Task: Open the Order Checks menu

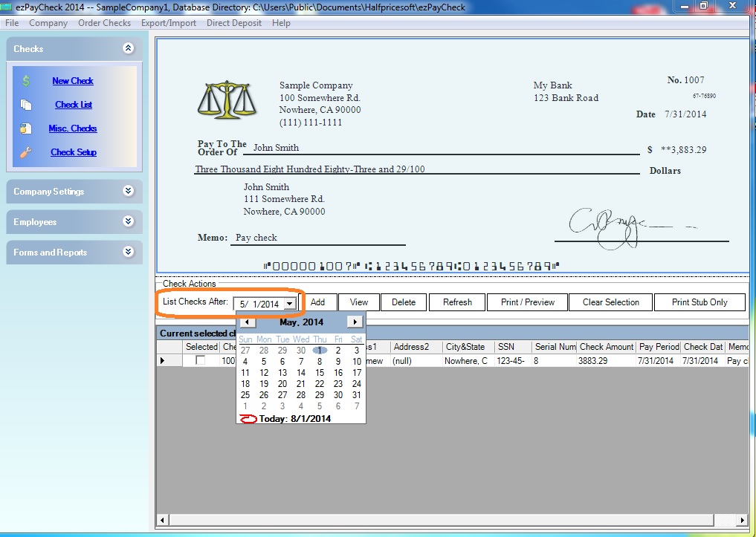Action: click(x=104, y=23)
